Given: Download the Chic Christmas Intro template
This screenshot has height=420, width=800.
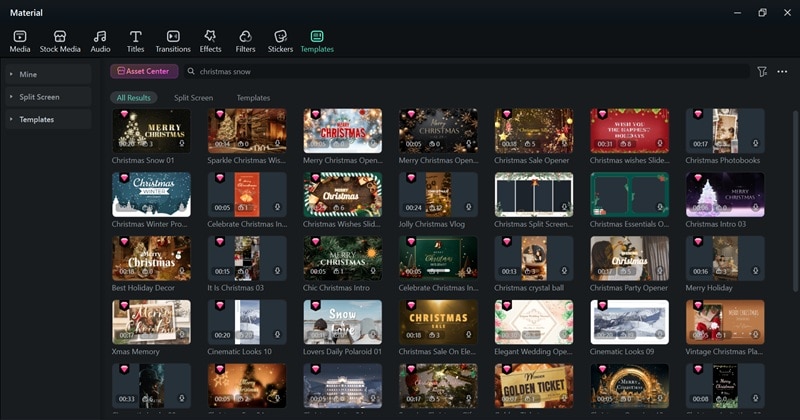Looking at the screenshot, I should coord(373,271).
